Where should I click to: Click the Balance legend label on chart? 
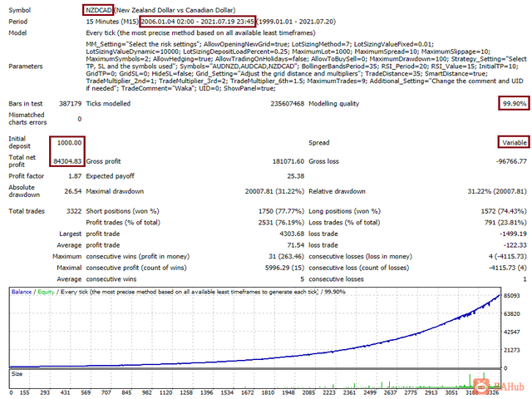coord(22,292)
